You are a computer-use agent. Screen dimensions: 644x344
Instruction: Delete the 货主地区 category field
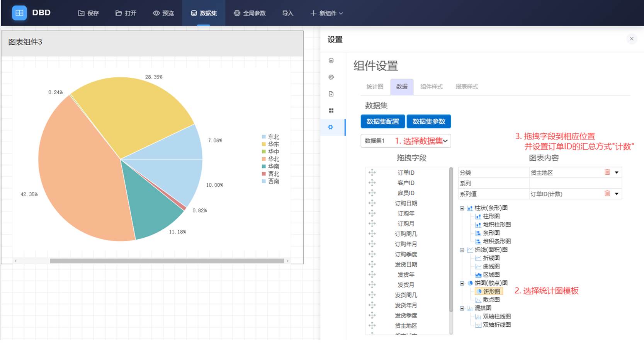pyautogui.click(x=607, y=172)
